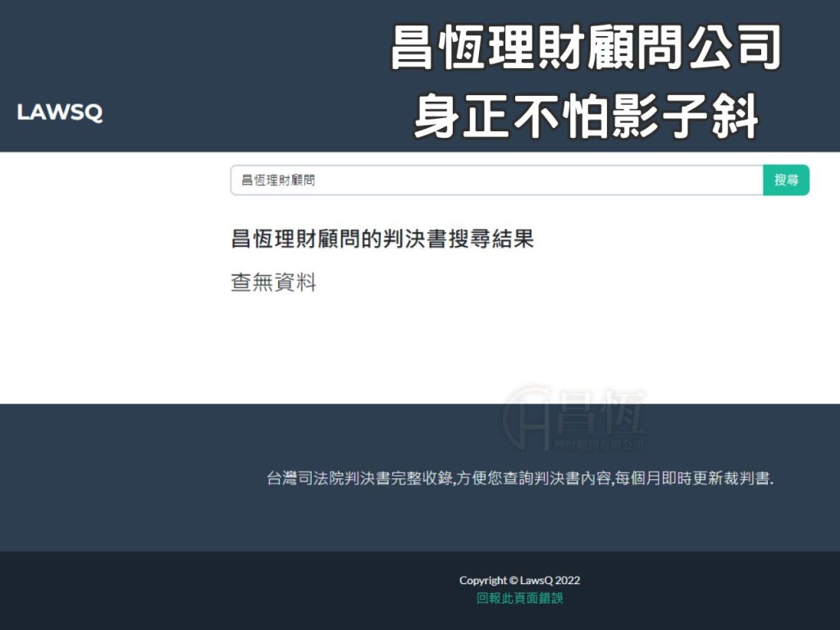Click the heading 昌恆理財顧問的判決書搜尋結果
This screenshot has height=630, width=840.
[382, 239]
